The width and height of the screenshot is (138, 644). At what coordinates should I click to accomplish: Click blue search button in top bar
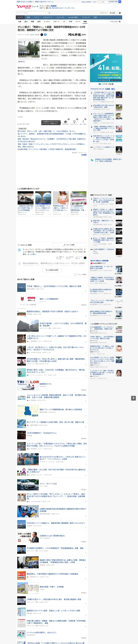pos(120,2)
